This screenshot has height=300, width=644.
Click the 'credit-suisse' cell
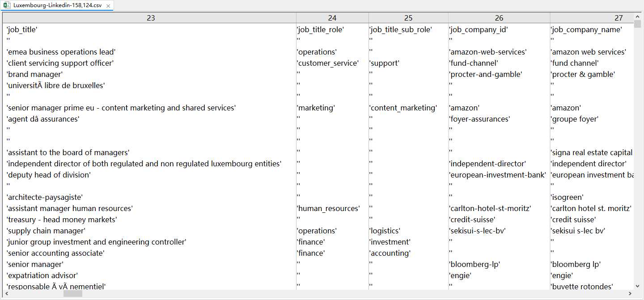tap(499, 220)
